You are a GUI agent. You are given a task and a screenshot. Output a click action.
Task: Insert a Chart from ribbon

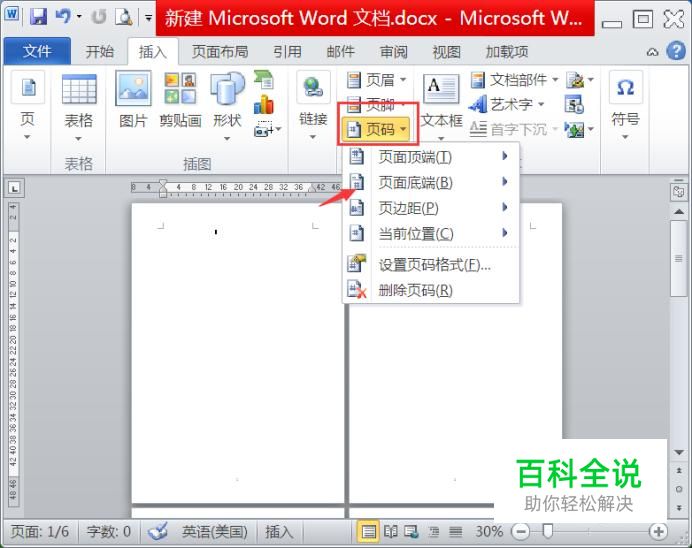click(264, 105)
